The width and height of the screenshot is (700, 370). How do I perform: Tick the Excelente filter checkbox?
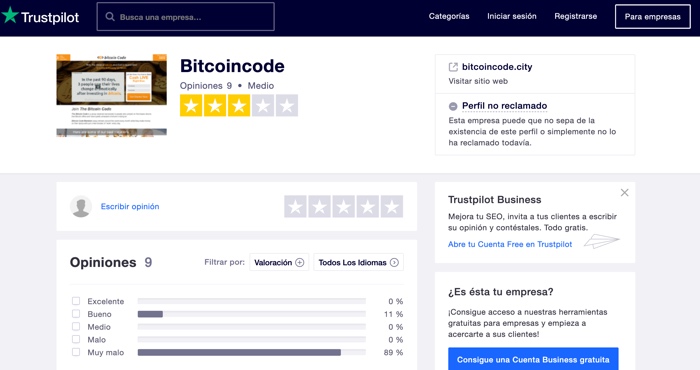tap(76, 301)
